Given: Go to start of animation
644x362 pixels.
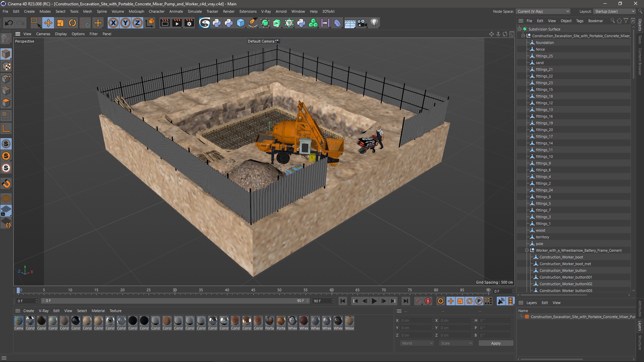Looking at the screenshot, I should click(342, 301).
